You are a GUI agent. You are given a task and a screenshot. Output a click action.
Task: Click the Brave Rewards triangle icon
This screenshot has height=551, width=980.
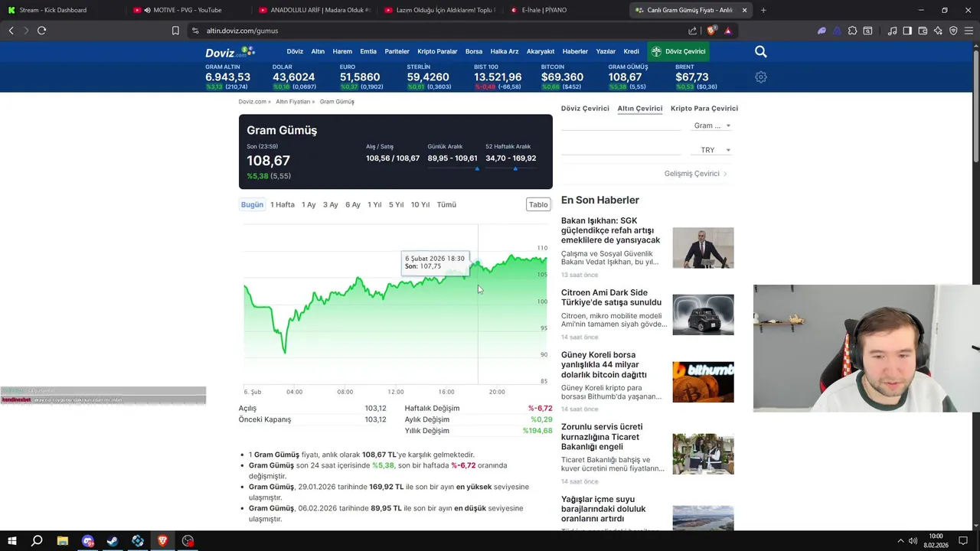pos(727,31)
